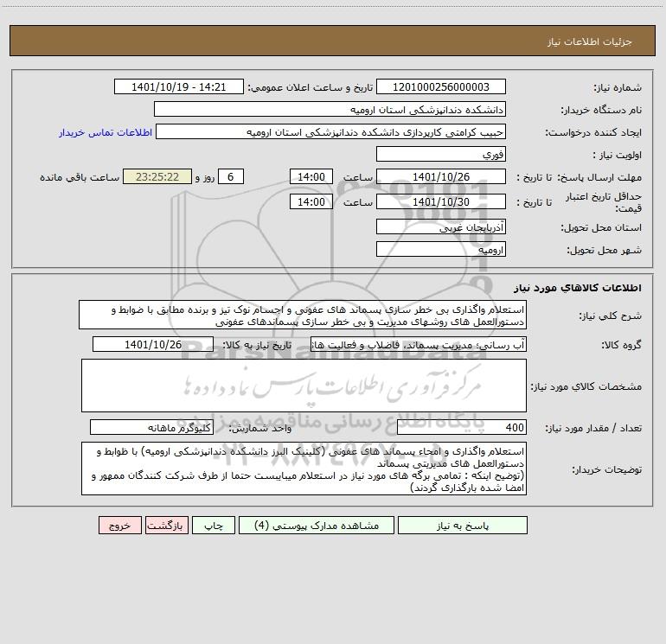Click the priority field فوری

[x=441, y=154]
